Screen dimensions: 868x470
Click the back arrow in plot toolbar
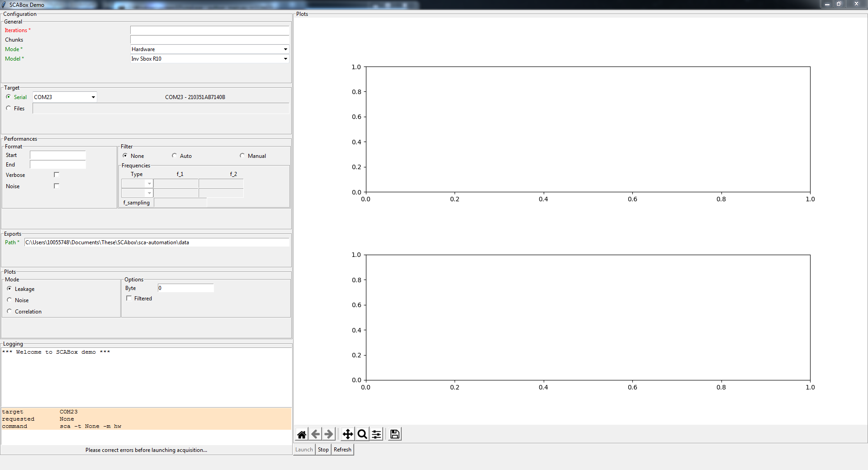point(316,434)
